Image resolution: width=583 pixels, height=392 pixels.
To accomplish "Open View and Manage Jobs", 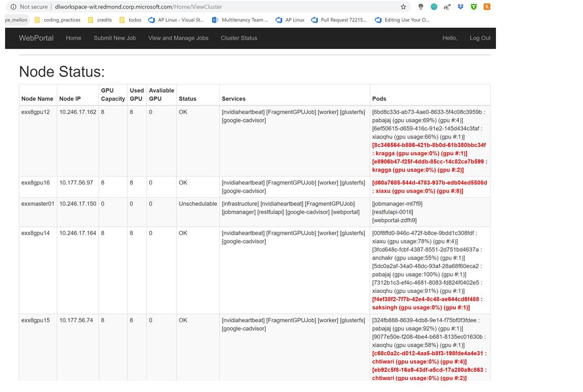I will [x=178, y=38].
